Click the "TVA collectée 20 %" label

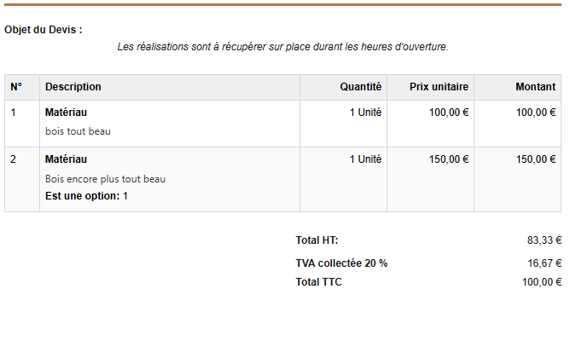(x=341, y=263)
